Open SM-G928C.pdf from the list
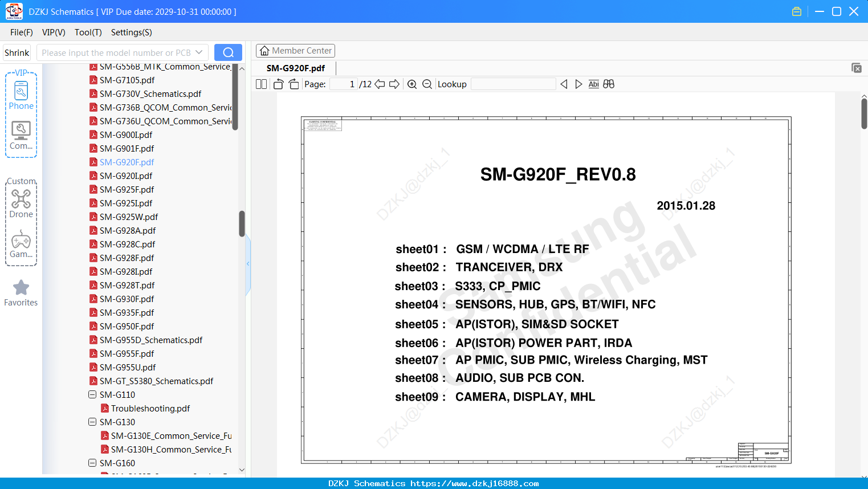This screenshot has height=489, width=868. point(127,244)
